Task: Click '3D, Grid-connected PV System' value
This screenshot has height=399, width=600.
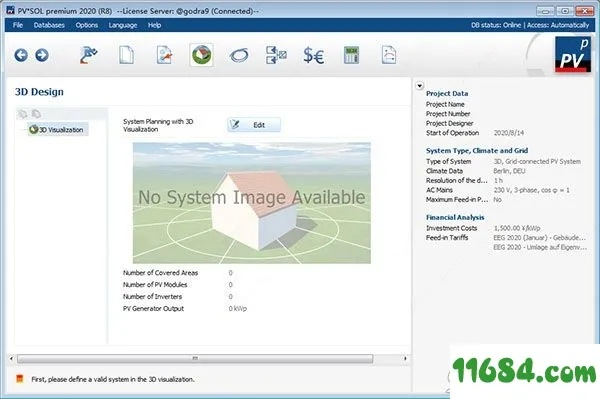Action: click(x=537, y=161)
